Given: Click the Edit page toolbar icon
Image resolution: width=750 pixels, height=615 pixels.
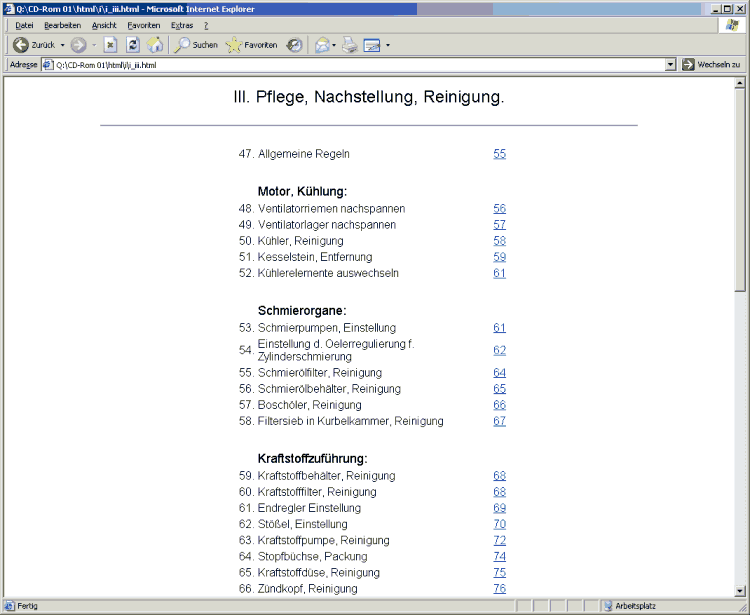Looking at the screenshot, I should (x=372, y=45).
